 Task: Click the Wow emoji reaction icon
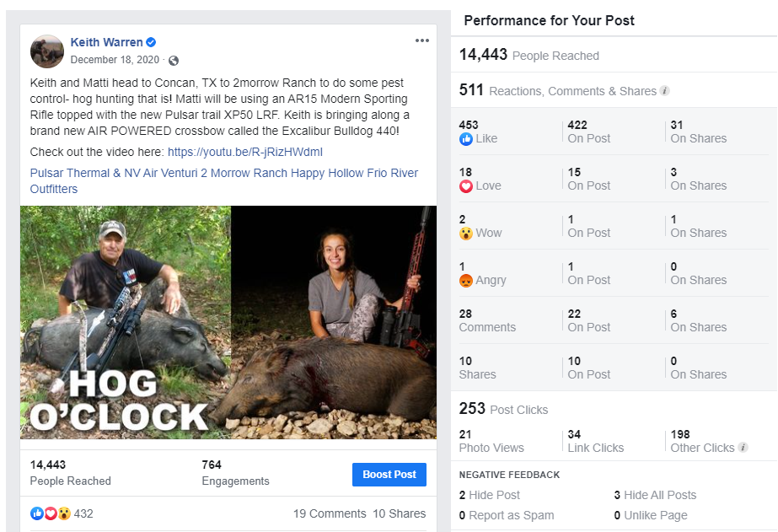pos(466,234)
